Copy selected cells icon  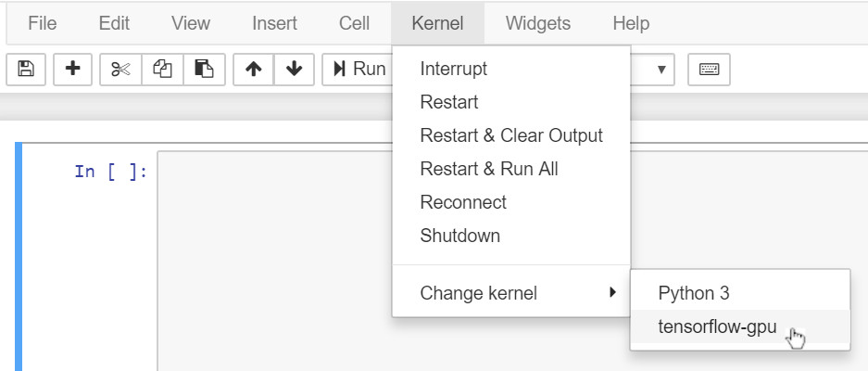pyautogui.click(x=163, y=70)
